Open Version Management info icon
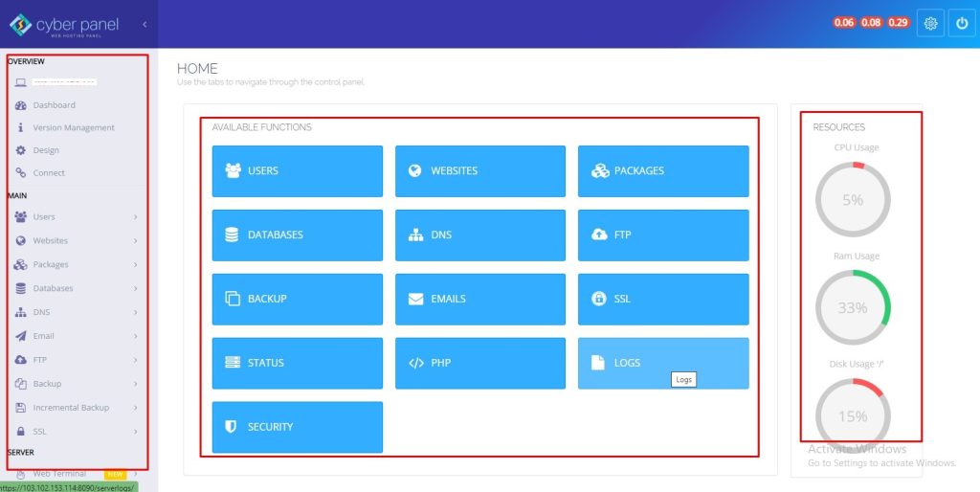This screenshot has width=980, height=492. pyautogui.click(x=21, y=127)
